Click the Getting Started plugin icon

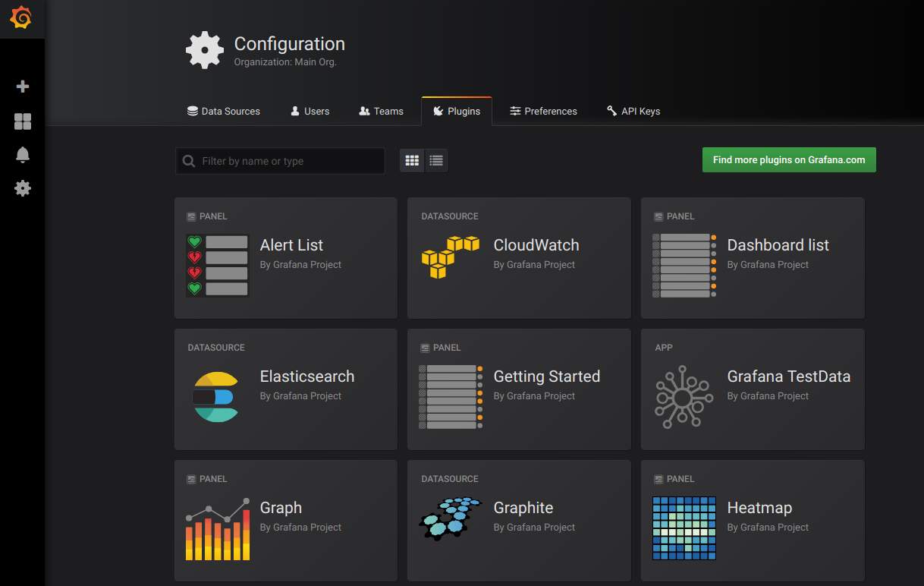pyautogui.click(x=451, y=396)
